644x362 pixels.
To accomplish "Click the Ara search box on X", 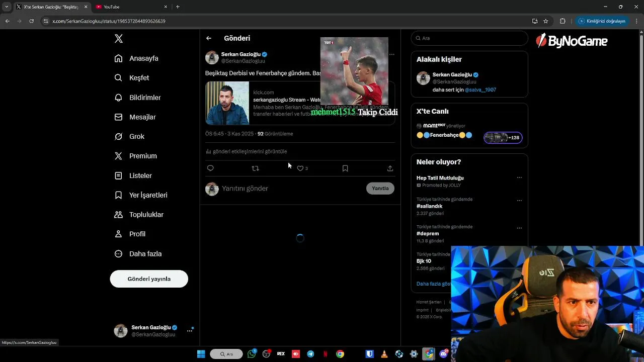I will pos(469,38).
